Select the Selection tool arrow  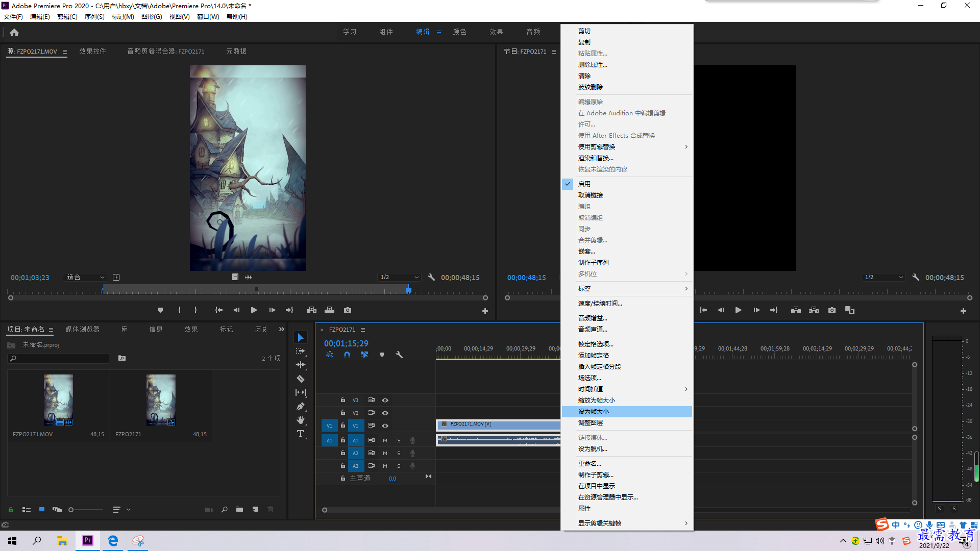coord(301,338)
